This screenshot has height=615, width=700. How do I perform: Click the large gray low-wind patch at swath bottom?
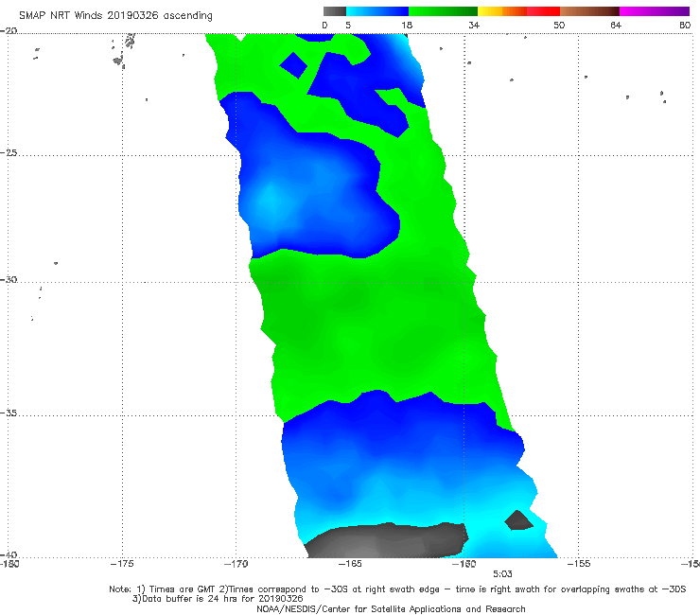click(x=386, y=540)
